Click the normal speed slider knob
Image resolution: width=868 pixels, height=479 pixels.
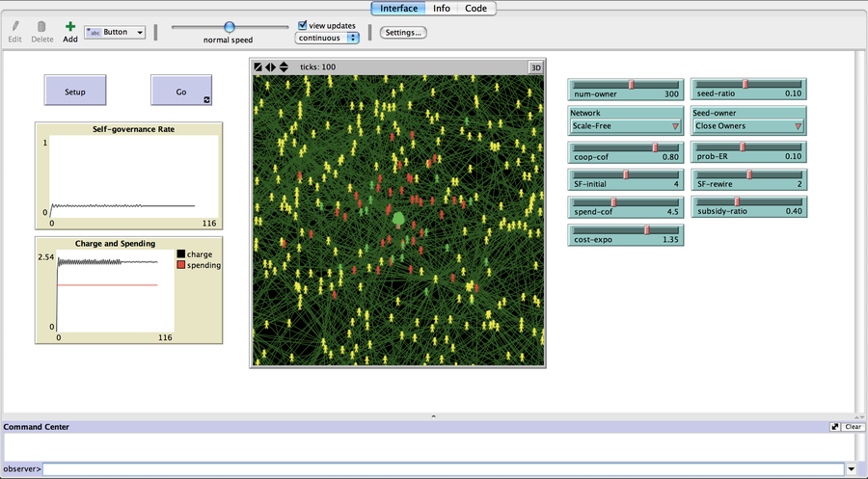tap(230, 27)
